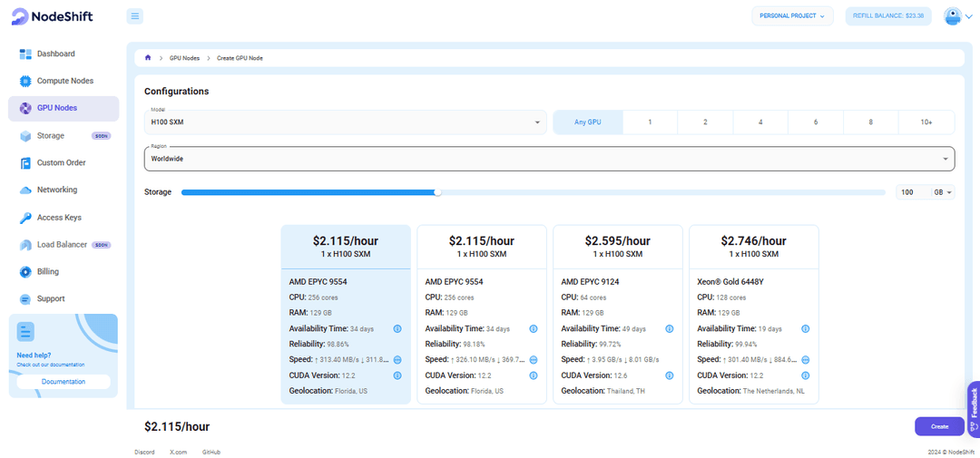Open the user avatar menu

(x=958, y=16)
